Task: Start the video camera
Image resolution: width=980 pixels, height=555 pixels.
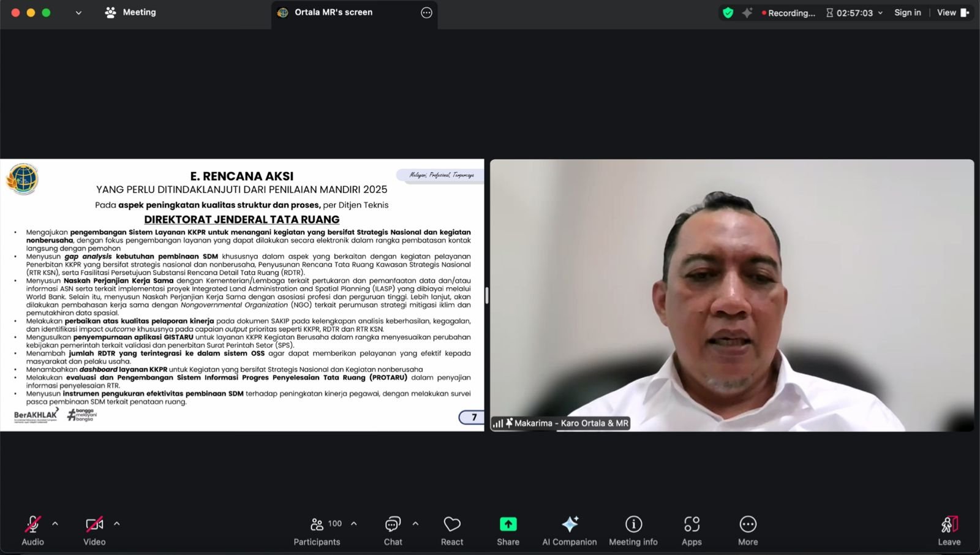Action: click(x=93, y=524)
